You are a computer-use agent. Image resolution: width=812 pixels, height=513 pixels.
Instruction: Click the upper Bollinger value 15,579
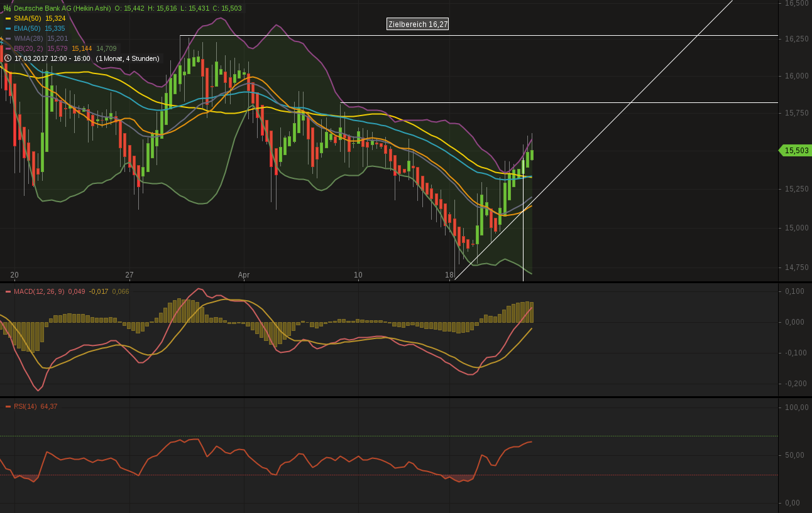[x=57, y=48]
